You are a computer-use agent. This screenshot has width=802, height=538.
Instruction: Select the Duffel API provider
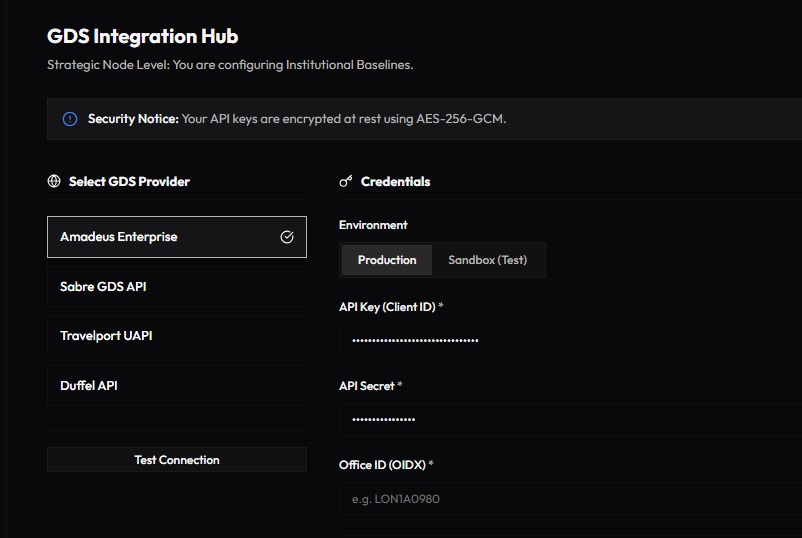pyautogui.click(x=177, y=386)
